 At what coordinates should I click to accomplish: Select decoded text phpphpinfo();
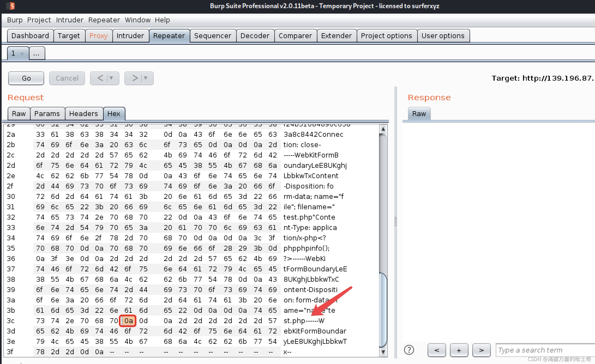306,248
